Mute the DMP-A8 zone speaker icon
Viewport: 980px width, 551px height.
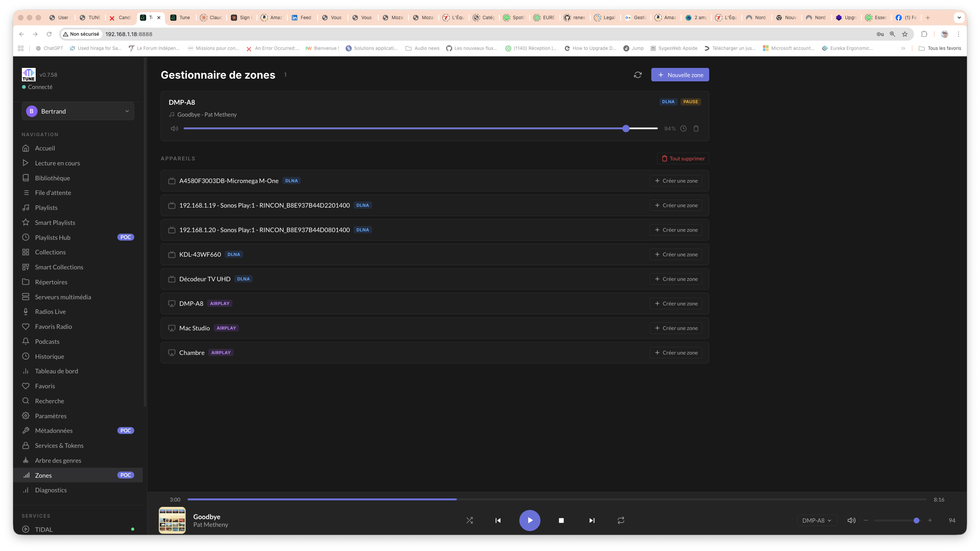click(x=175, y=129)
